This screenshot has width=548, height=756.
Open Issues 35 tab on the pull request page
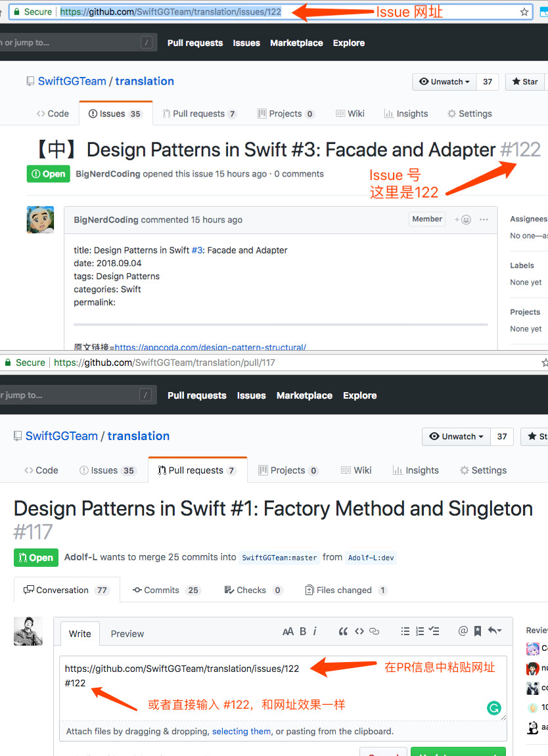107,470
